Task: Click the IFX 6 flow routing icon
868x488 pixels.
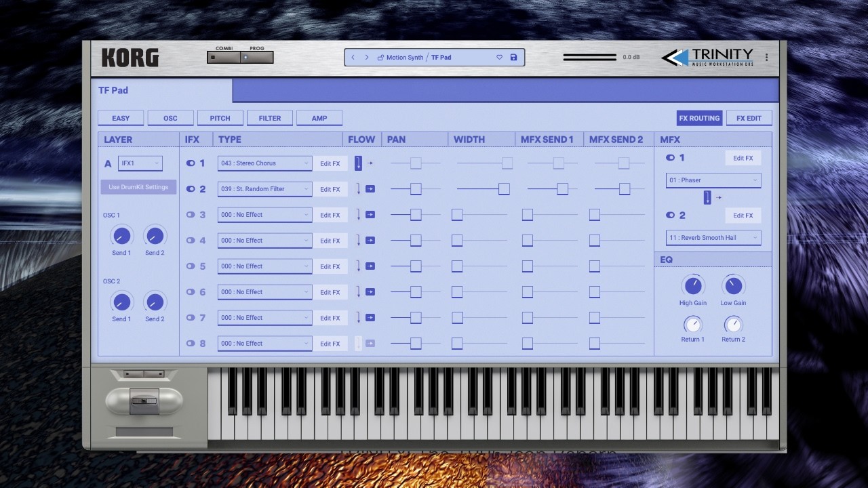Action: click(x=370, y=292)
